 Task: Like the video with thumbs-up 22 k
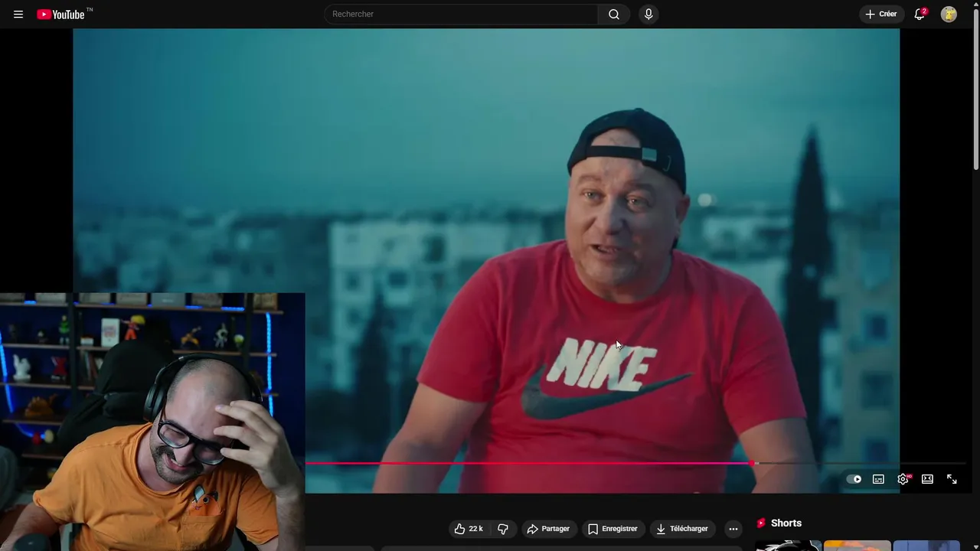(469, 529)
